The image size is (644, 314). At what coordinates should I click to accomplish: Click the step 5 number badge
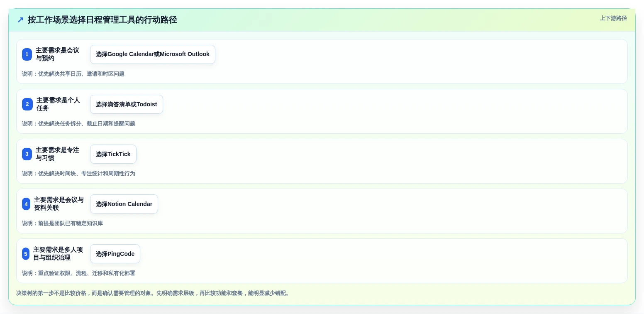(26, 254)
